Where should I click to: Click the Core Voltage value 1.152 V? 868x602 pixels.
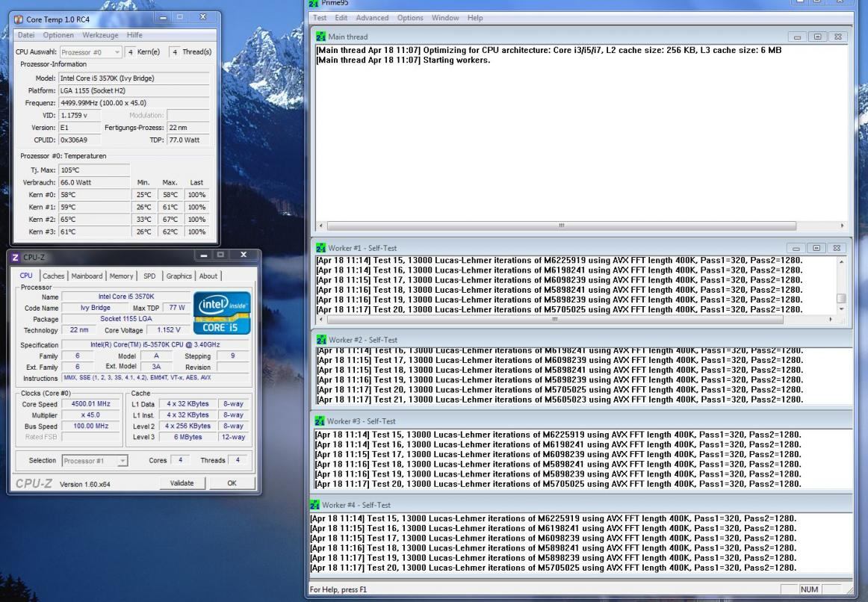pyautogui.click(x=169, y=330)
